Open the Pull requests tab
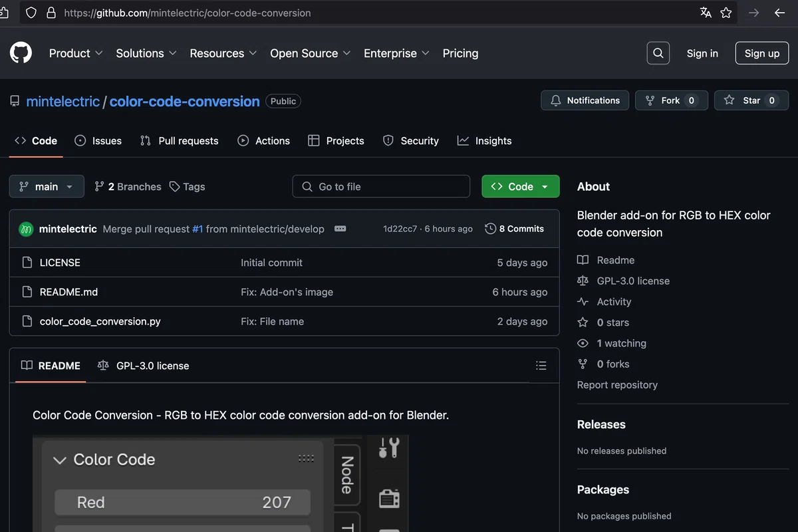The image size is (798, 532). pos(180,141)
